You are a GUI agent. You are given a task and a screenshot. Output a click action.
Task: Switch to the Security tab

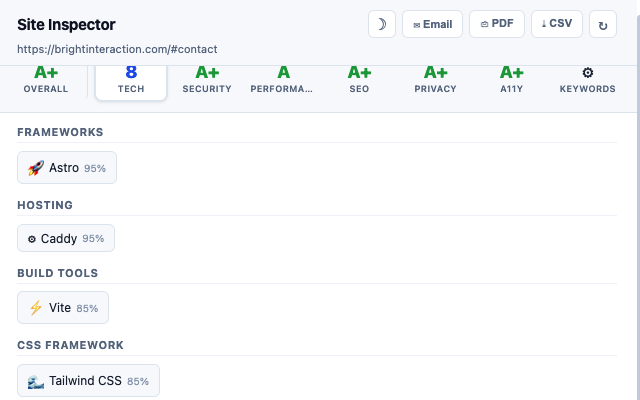click(207, 80)
